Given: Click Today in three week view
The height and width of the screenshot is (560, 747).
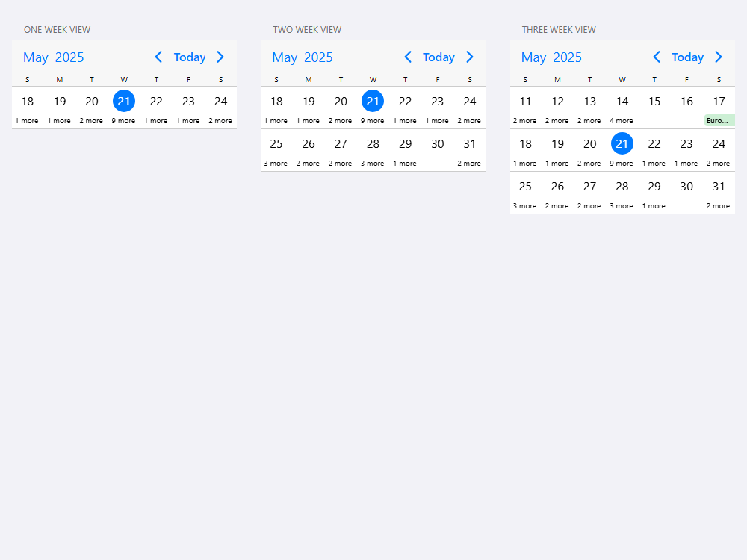Looking at the screenshot, I should (687, 57).
